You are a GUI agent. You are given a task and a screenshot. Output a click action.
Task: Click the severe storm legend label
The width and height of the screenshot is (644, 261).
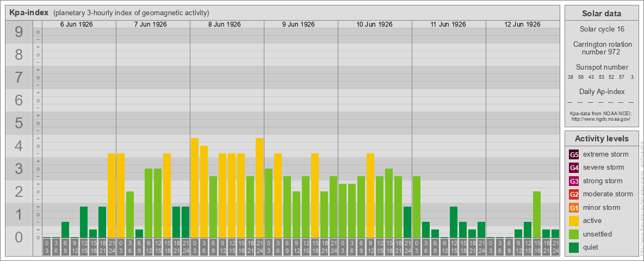[604, 167]
